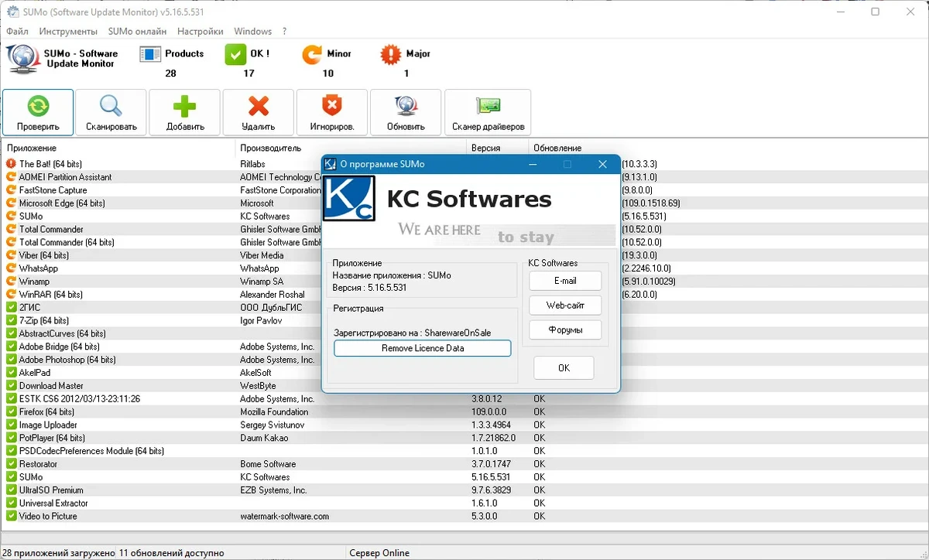Click the Удалить red cross button
The height and width of the screenshot is (560, 929).
pyautogui.click(x=259, y=113)
